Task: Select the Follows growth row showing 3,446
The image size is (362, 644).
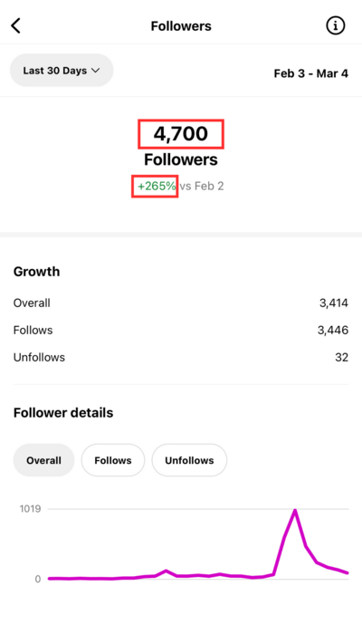Action: [181, 331]
